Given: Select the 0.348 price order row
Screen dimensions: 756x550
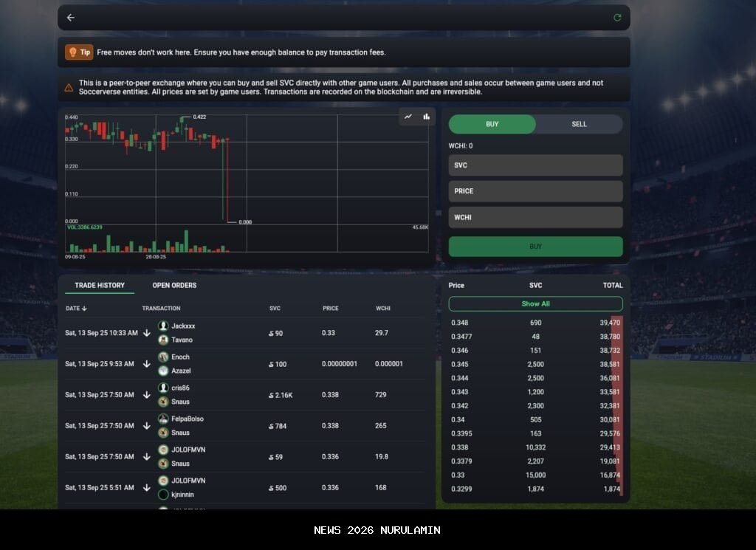Looking at the screenshot, I should point(535,323).
